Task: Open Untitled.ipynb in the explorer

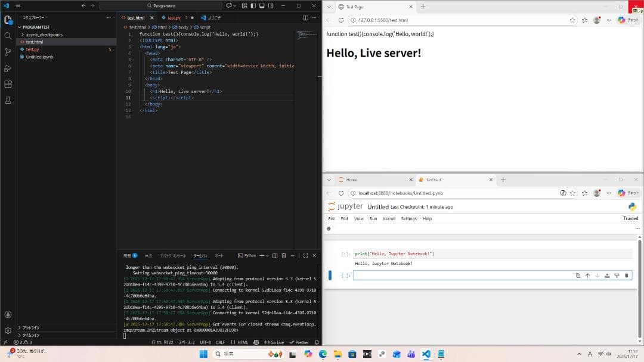Action: [39, 57]
